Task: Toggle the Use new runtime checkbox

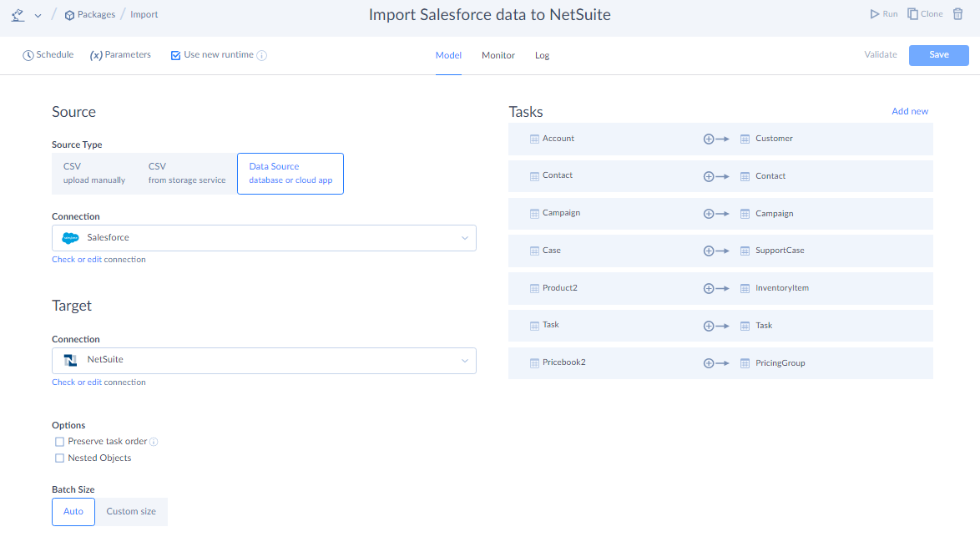Action: click(x=175, y=55)
